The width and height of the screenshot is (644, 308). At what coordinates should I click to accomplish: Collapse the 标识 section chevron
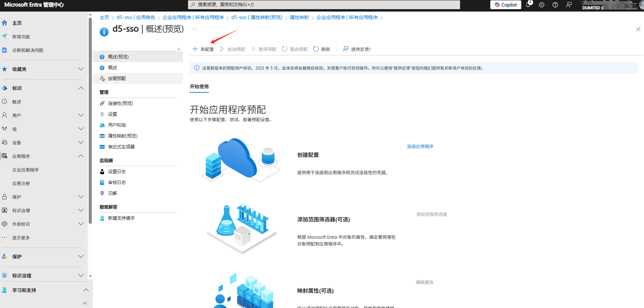[x=81, y=88]
